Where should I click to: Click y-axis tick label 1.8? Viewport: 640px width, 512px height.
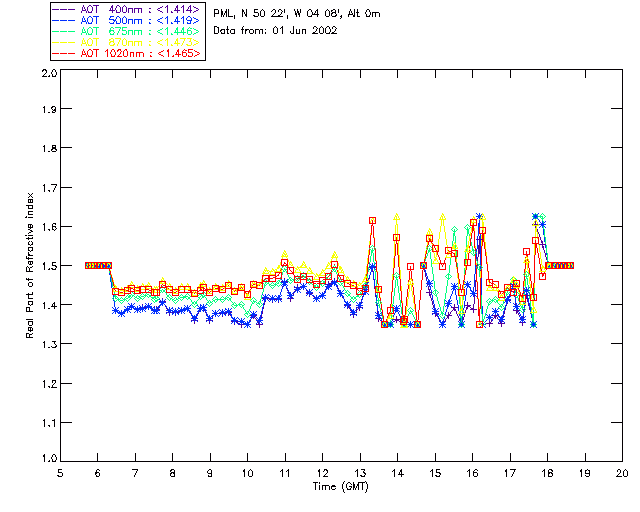click(x=49, y=148)
